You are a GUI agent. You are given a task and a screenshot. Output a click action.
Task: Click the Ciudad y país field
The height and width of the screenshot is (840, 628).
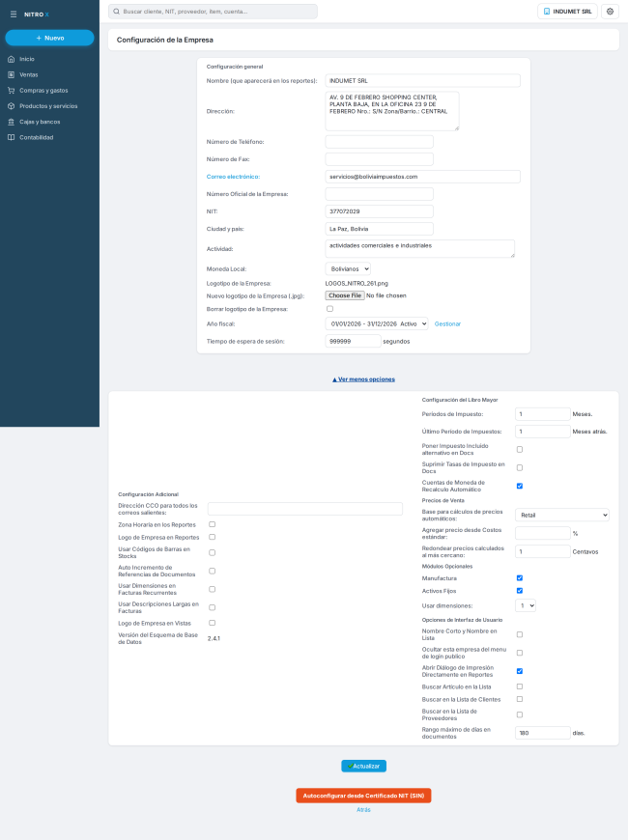coord(379,229)
